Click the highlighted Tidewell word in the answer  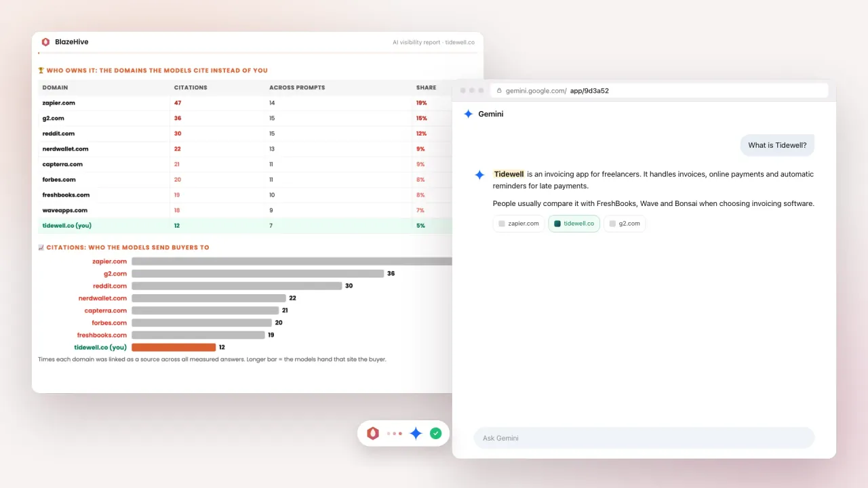tap(509, 174)
